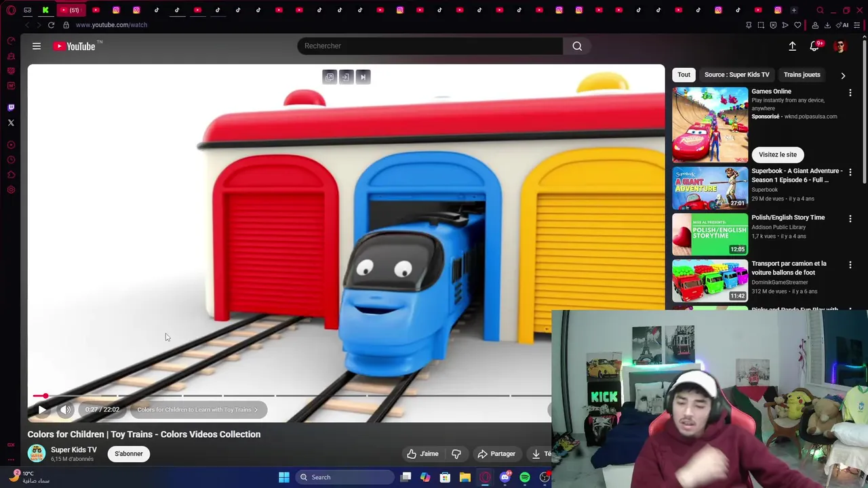This screenshot has height=488, width=868.
Task: Open the ad blocker shield icon
Action: (x=773, y=25)
